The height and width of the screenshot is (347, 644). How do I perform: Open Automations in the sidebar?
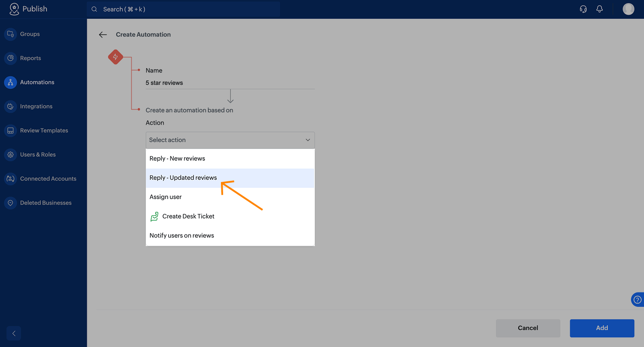click(43, 82)
